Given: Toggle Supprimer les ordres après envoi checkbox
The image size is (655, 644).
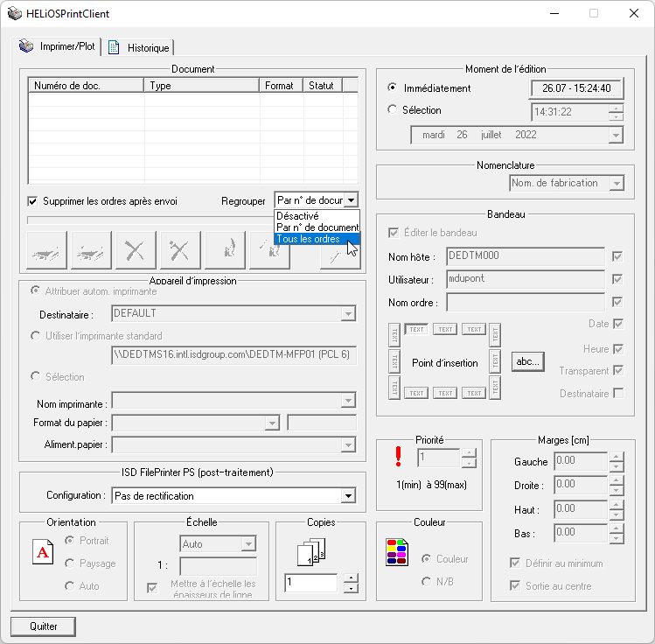Looking at the screenshot, I should (32, 201).
